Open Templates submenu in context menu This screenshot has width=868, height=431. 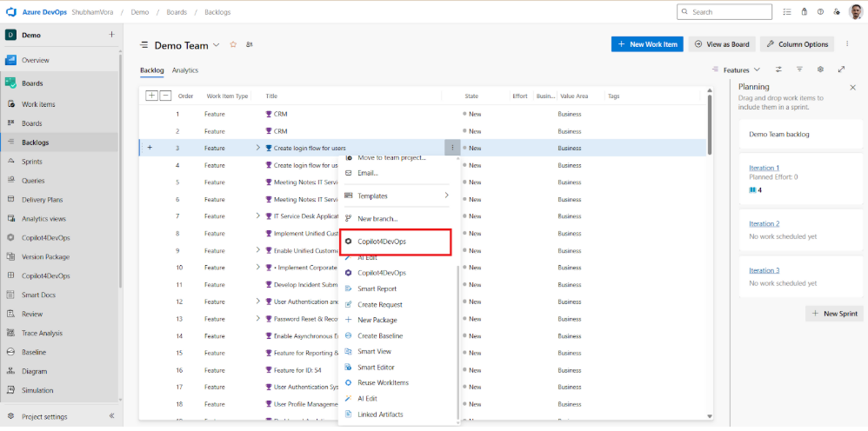[397, 196]
